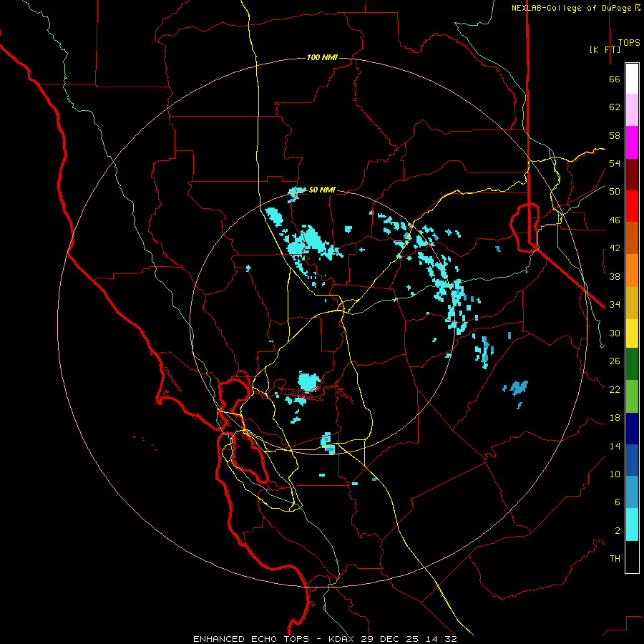Screen dimensions: 644x644
Task: Click the '30' legend value
Action: click(x=615, y=333)
